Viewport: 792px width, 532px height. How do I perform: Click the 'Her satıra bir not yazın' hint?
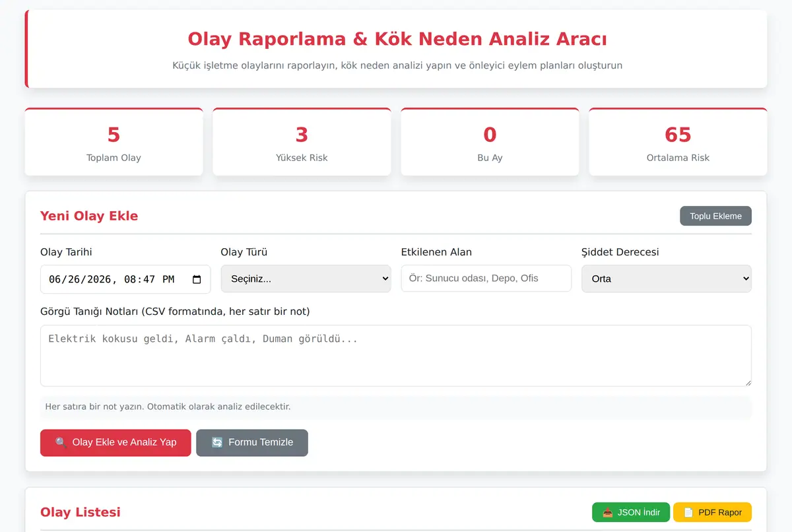click(168, 407)
